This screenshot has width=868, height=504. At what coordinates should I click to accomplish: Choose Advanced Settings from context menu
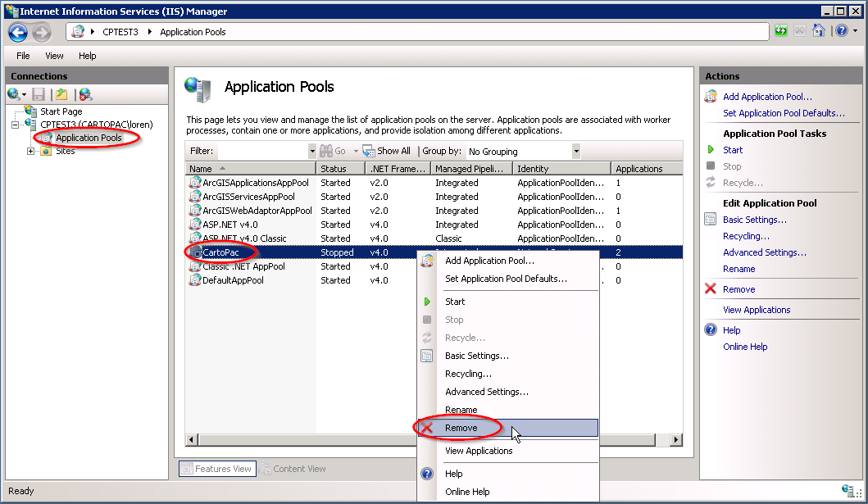point(487,392)
